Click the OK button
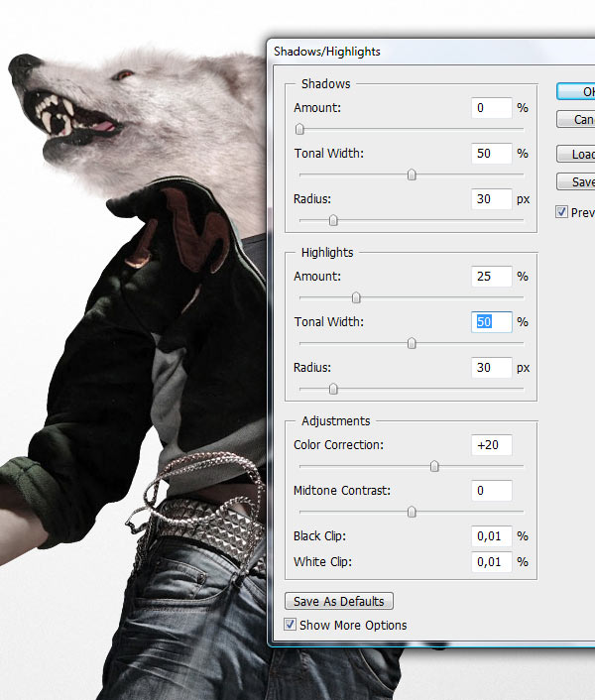Screen dimensions: 595x700 pyautogui.click(x=576, y=91)
